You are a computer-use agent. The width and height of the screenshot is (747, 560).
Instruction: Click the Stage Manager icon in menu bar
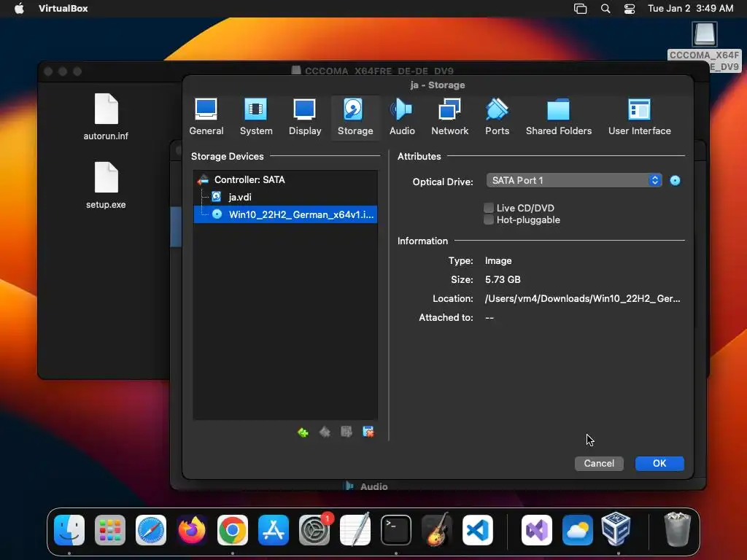(580, 9)
